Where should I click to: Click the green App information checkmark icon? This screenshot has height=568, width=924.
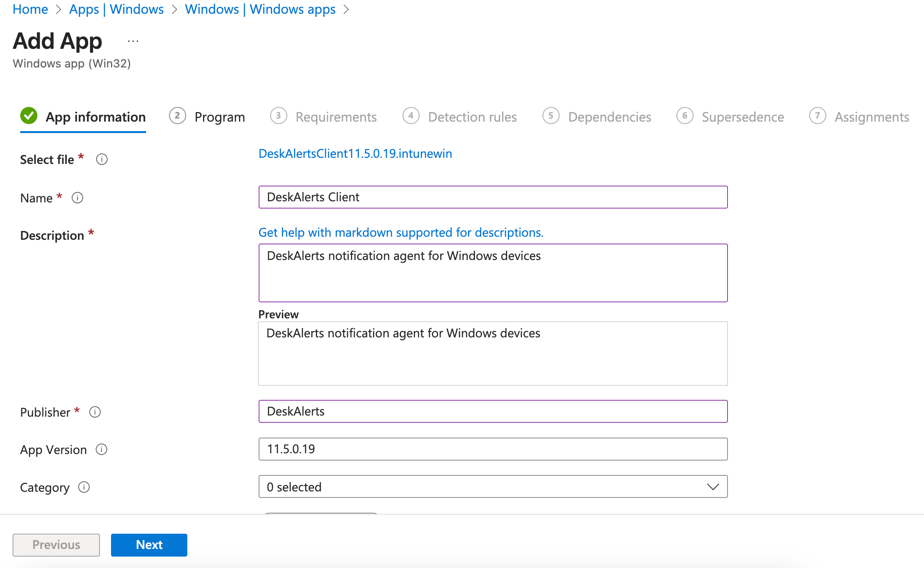pos(29,116)
